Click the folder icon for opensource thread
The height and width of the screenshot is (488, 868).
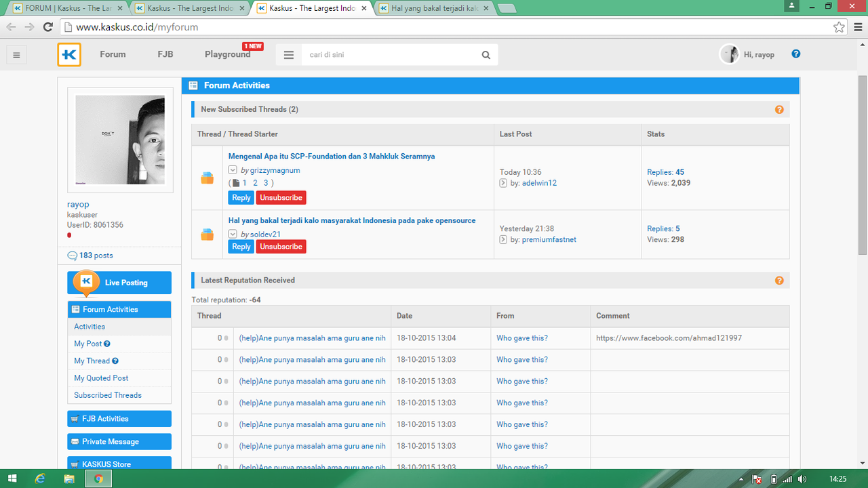[x=208, y=235]
